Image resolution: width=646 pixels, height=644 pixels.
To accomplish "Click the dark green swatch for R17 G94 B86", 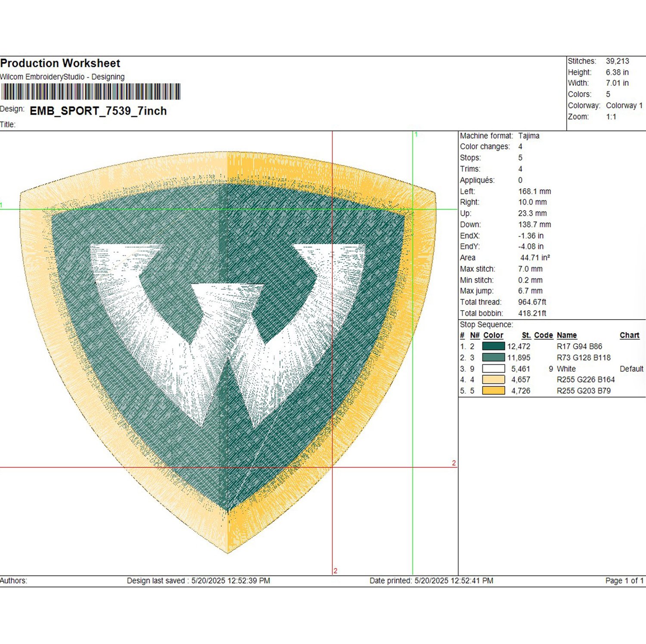I will tap(493, 346).
